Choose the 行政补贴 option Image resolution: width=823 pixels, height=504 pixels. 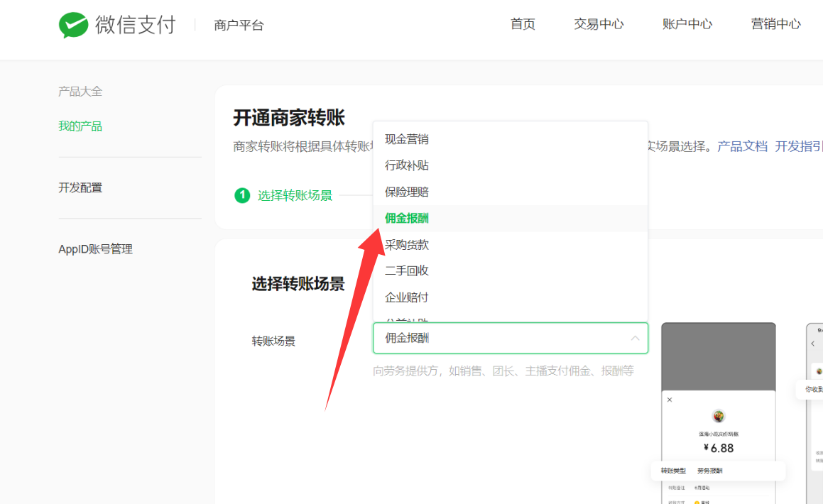[407, 165]
